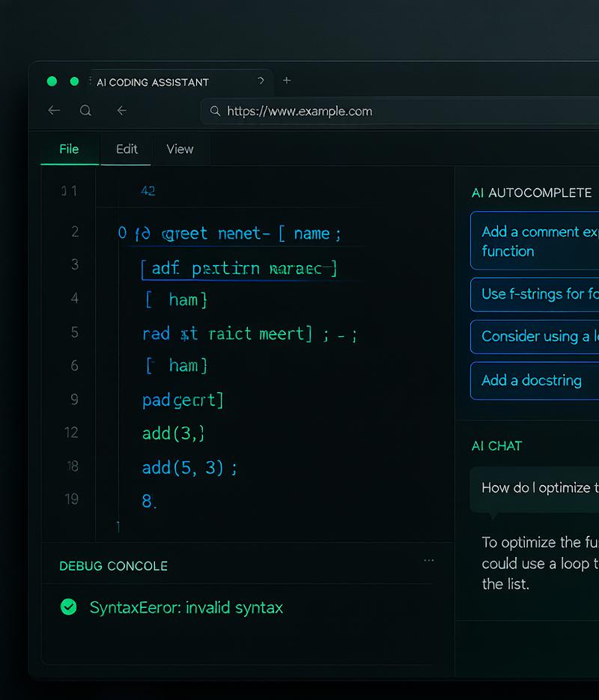This screenshot has width=599, height=700.
Task: Open the Debug Console three-dot menu
Action: coord(429,560)
